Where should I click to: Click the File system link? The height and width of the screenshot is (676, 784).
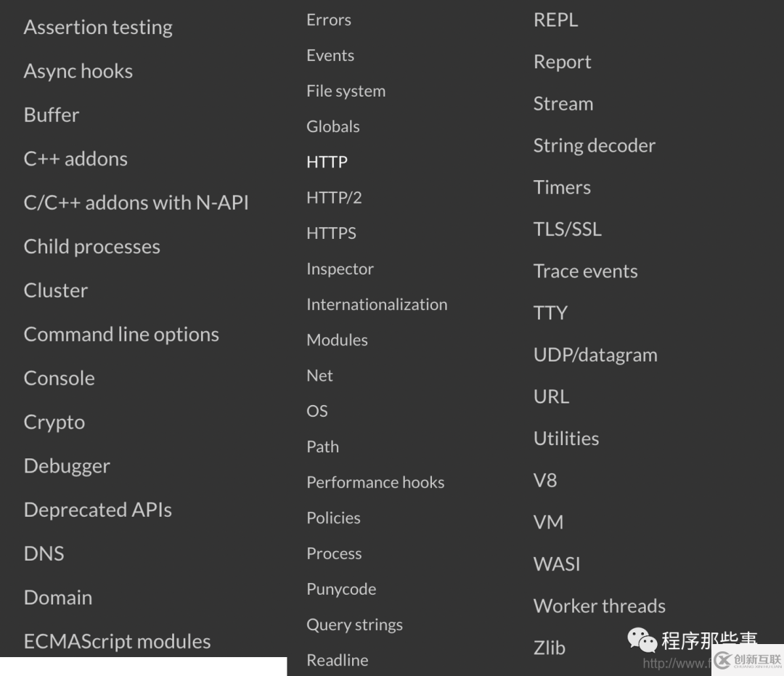click(x=346, y=91)
